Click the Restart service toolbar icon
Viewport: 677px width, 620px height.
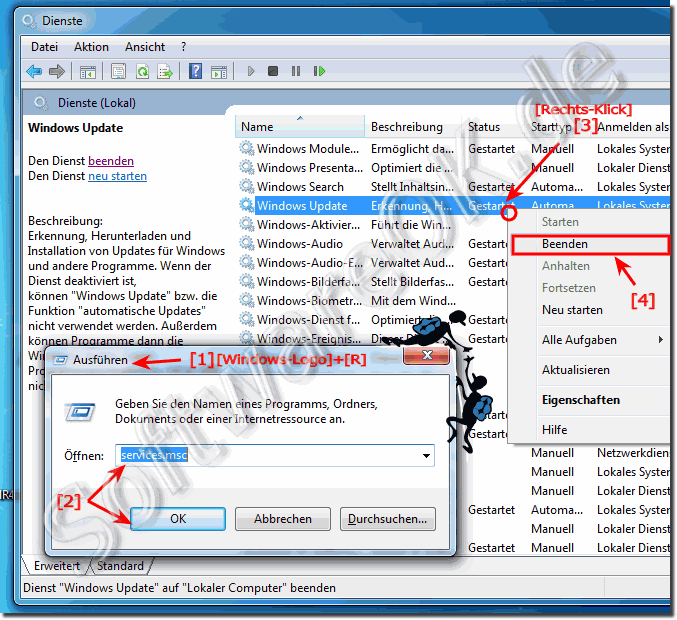tap(319, 71)
